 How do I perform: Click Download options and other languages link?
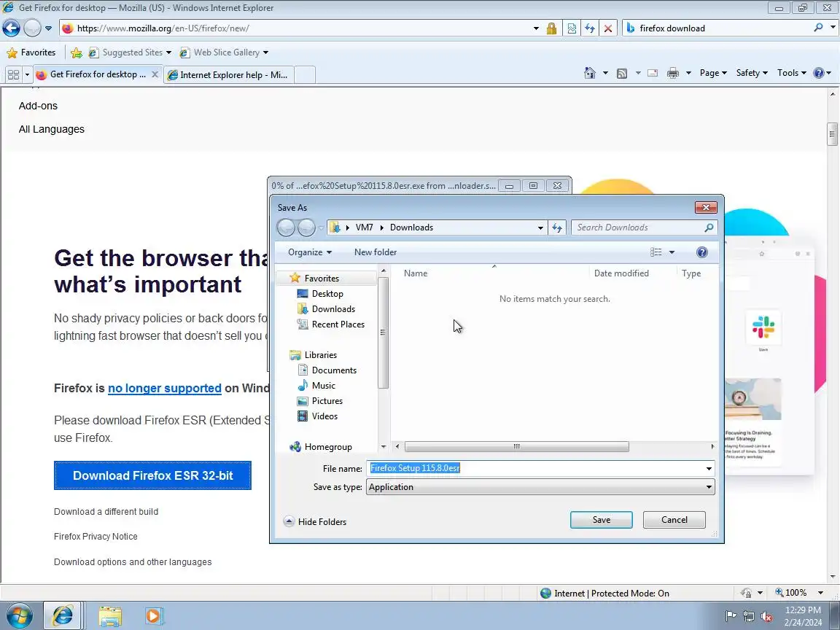coord(133,562)
